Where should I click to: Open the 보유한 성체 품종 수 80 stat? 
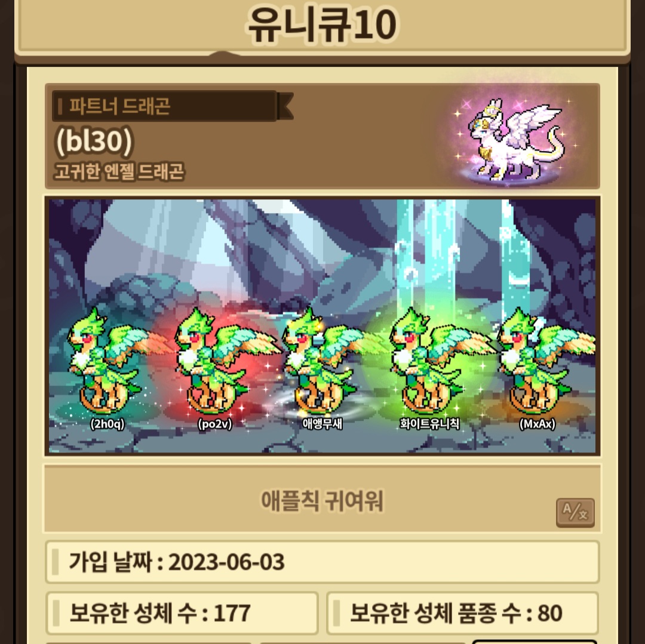pos(462,613)
